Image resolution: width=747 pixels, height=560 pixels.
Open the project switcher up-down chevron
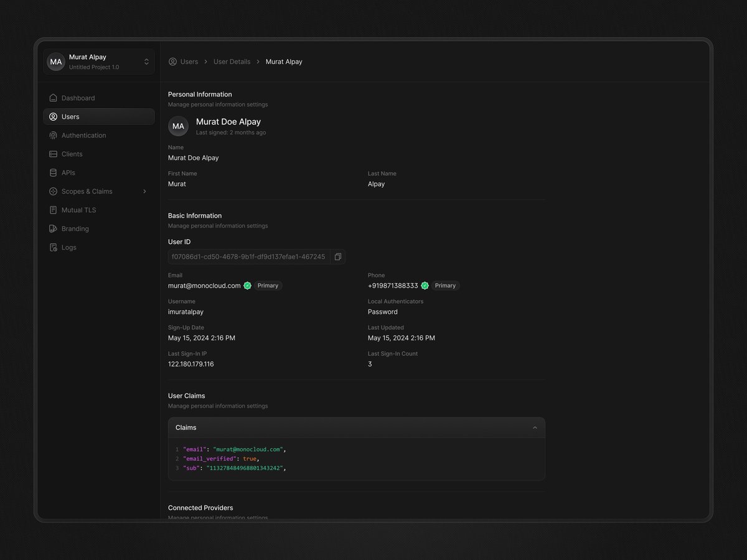coord(146,62)
